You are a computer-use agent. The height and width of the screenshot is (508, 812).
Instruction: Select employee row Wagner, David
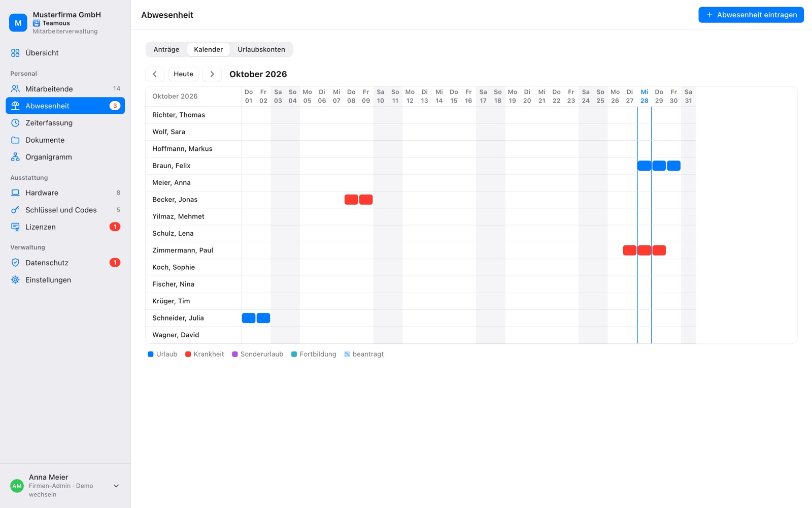click(421, 335)
